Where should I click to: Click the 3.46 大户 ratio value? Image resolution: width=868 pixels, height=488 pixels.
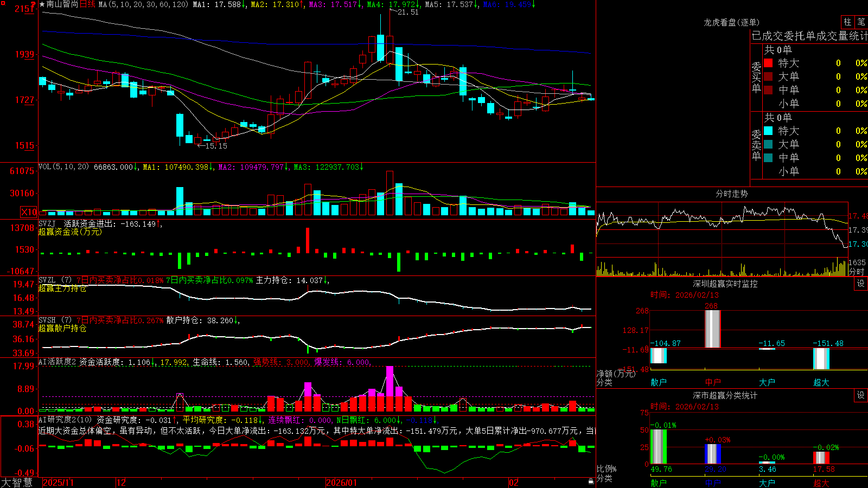(x=767, y=469)
